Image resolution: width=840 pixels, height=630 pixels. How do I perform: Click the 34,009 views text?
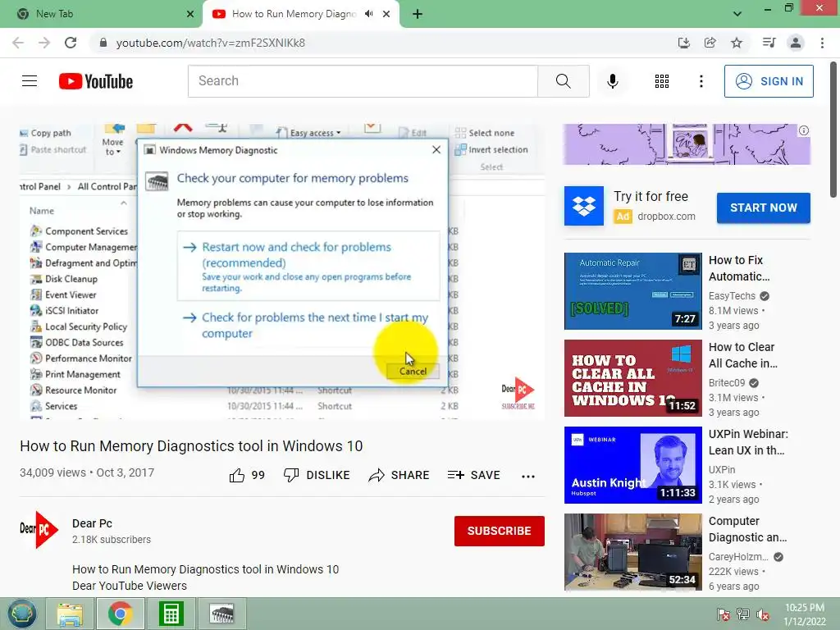(x=52, y=472)
